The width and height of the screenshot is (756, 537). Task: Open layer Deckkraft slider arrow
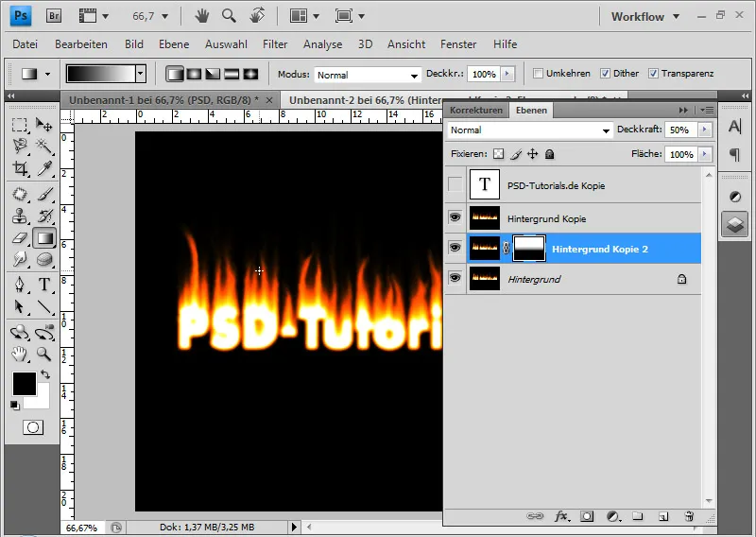[704, 130]
